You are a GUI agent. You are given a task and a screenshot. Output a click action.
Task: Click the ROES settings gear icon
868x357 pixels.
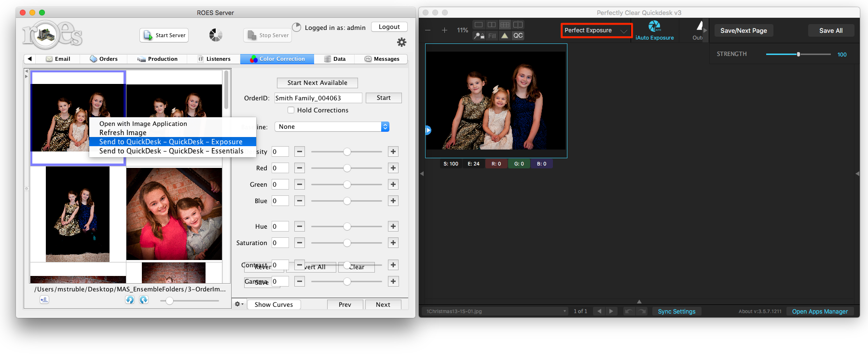[x=401, y=42]
